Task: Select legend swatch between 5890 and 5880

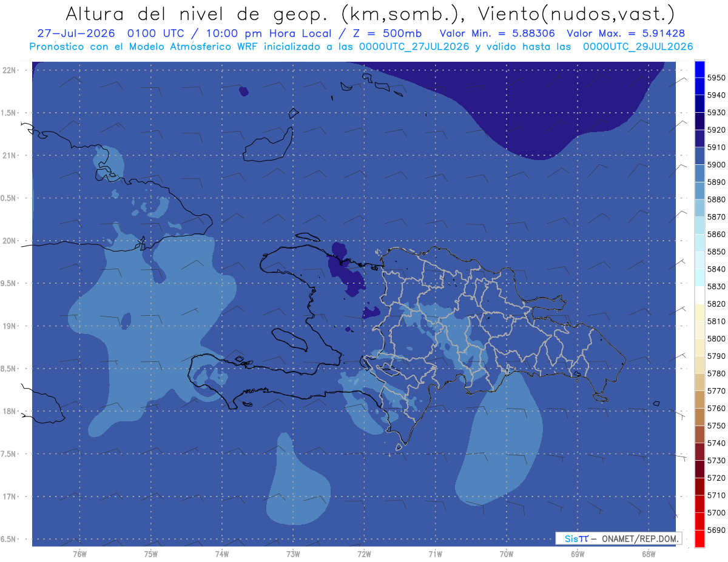Action: [x=699, y=190]
